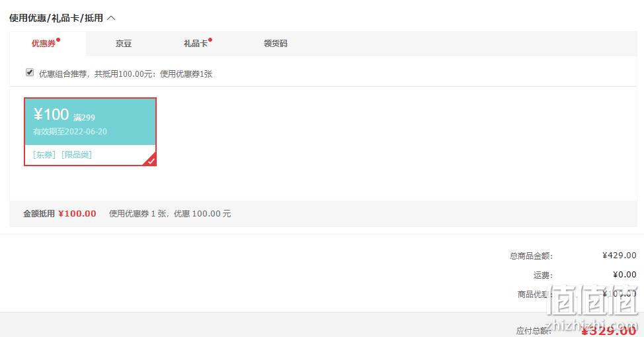Viewport: 644px width, 337px height.
Task: Click the 运费 ¥0.00 value
Action: pyautogui.click(x=625, y=275)
